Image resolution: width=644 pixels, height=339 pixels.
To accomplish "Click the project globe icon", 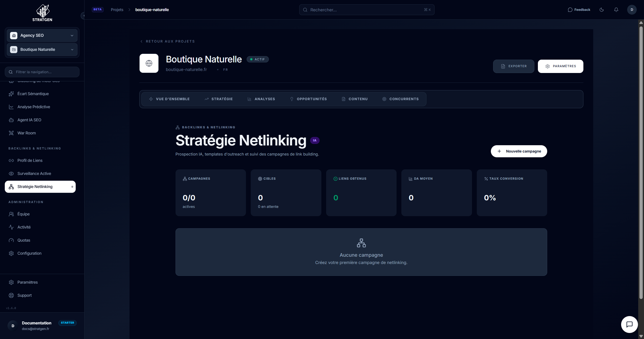I will 149,63.
